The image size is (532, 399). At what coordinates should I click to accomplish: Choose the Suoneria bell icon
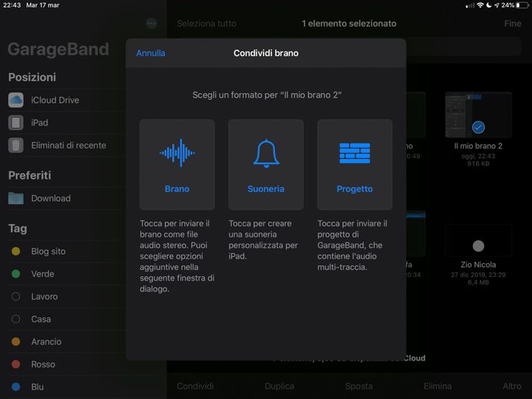(x=266, y=154)
